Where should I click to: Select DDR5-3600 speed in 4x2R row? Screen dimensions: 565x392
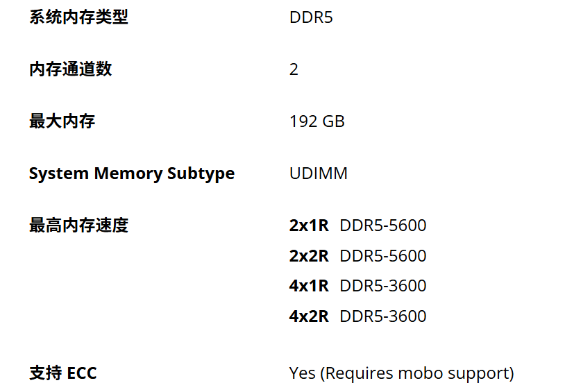(383, 316)
